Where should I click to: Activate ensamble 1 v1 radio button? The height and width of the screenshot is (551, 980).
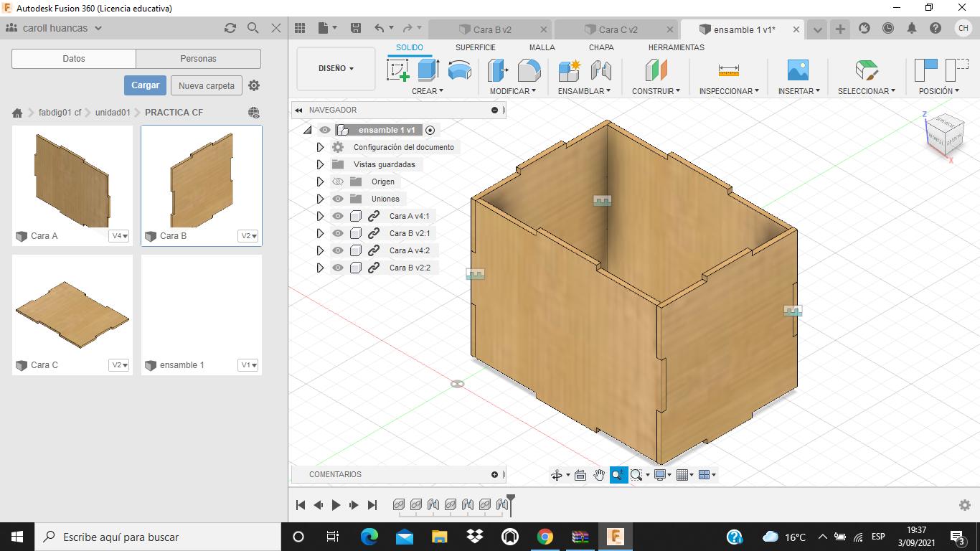click(x=430, y=130)
